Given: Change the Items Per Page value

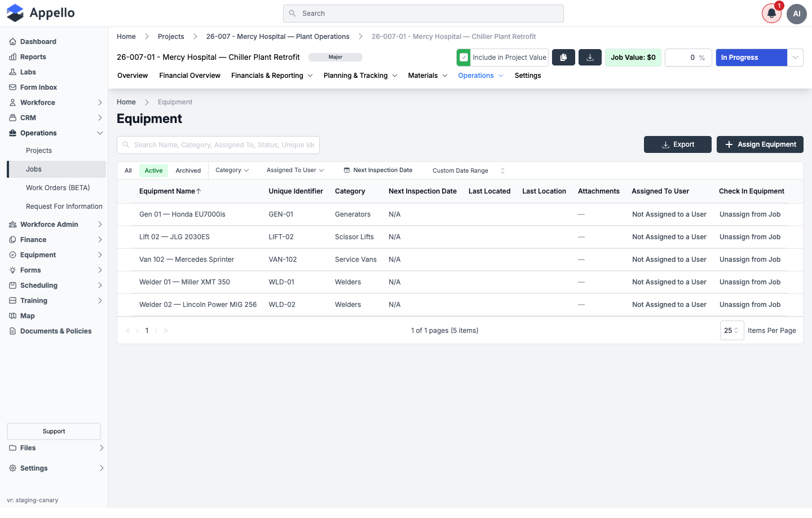Looking at the screenshot, I should point(731,331).
